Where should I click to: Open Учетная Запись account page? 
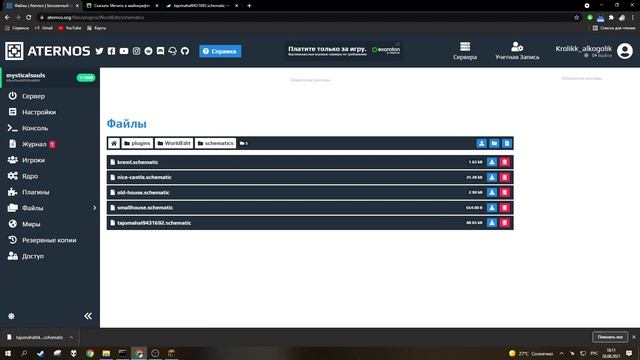coord(517,51)
